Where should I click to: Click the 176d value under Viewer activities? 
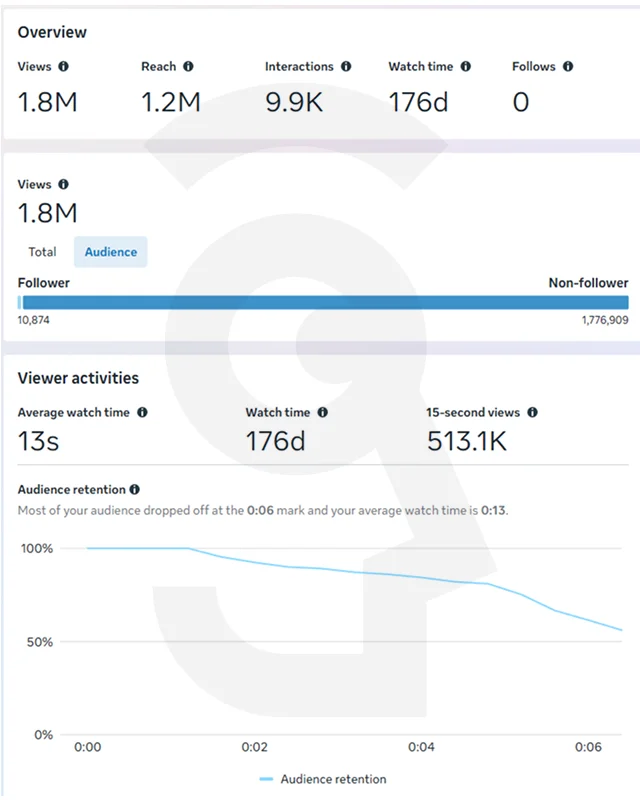point(276,441)
